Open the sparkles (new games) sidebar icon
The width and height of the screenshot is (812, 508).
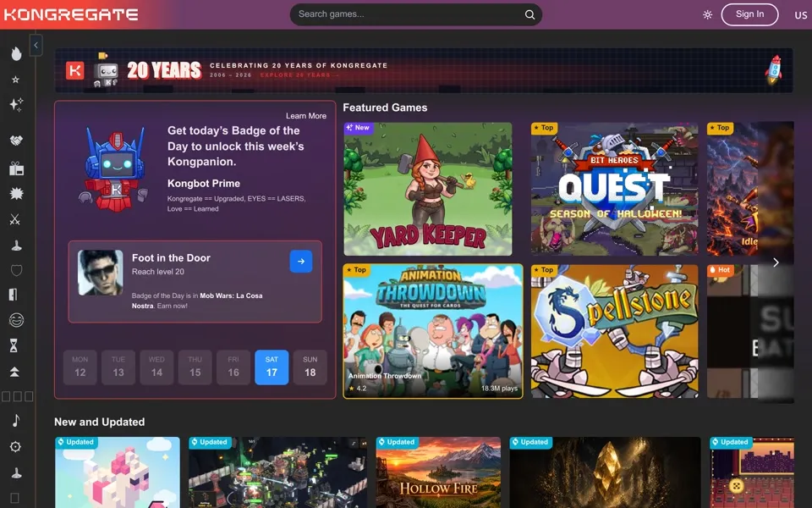point(16,104)
